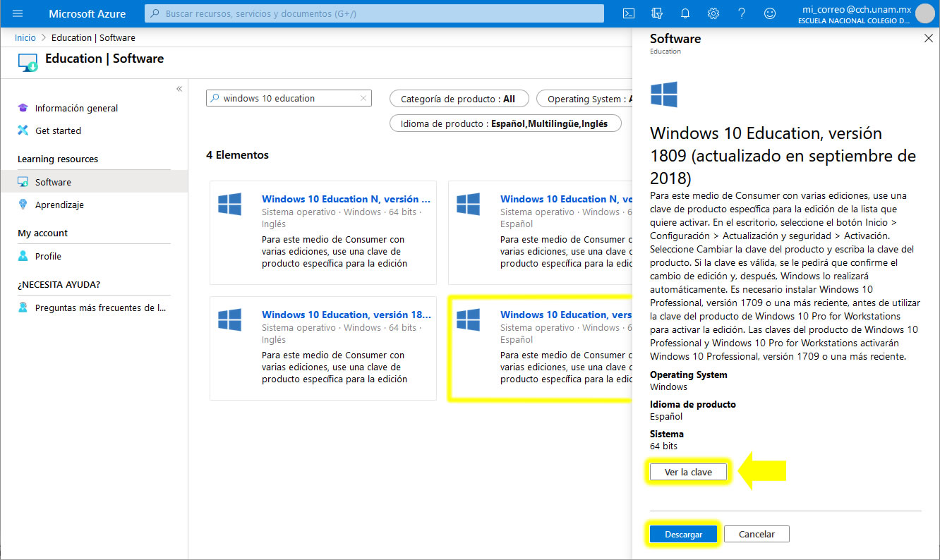Screen dimensions: 940x560
Task: Click the Education Software page icon
Action: pyautogui.click(x=28, y=62)
